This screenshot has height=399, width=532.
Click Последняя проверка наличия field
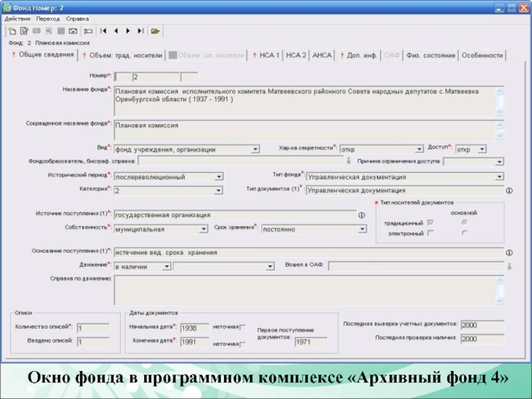pos(482,338)
